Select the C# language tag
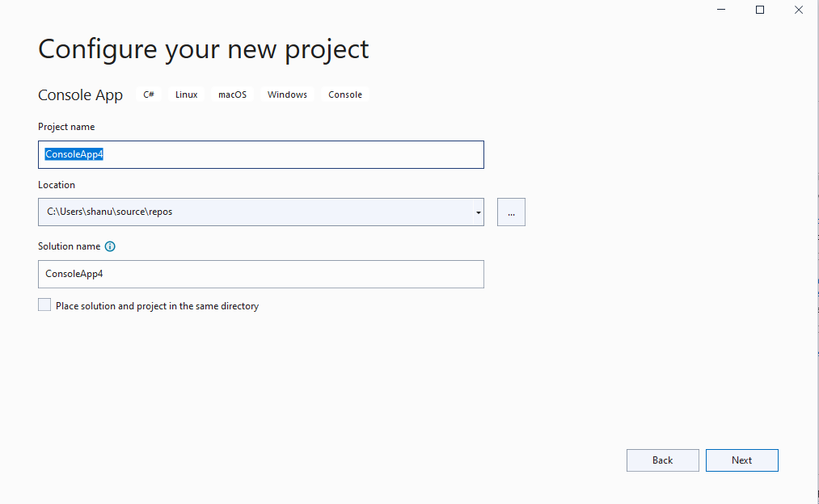Image resolution: width=819 pixels, height=504 pixels. tap(149, 94)
